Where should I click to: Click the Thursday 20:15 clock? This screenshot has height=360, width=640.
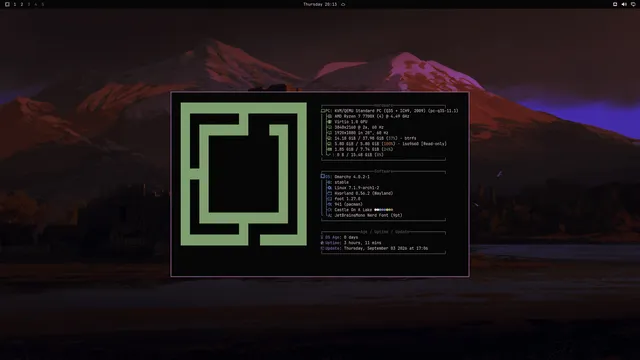point(320,4)
